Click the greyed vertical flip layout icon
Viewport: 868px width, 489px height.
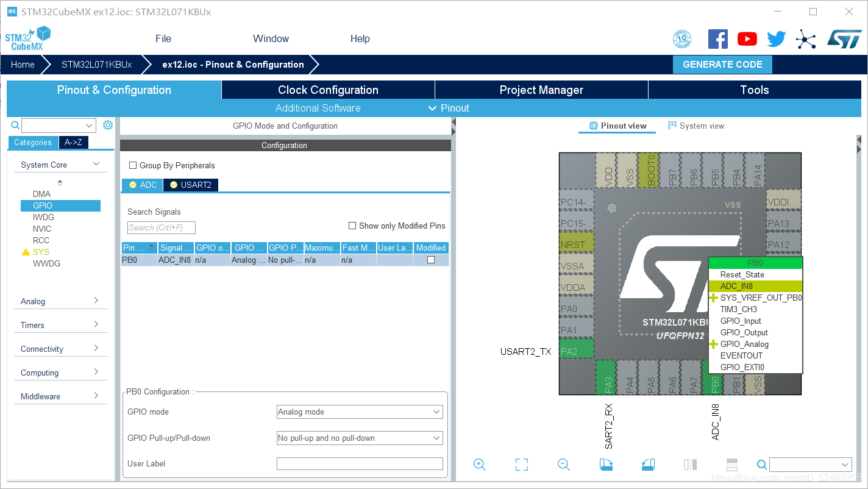click(690, 465)
